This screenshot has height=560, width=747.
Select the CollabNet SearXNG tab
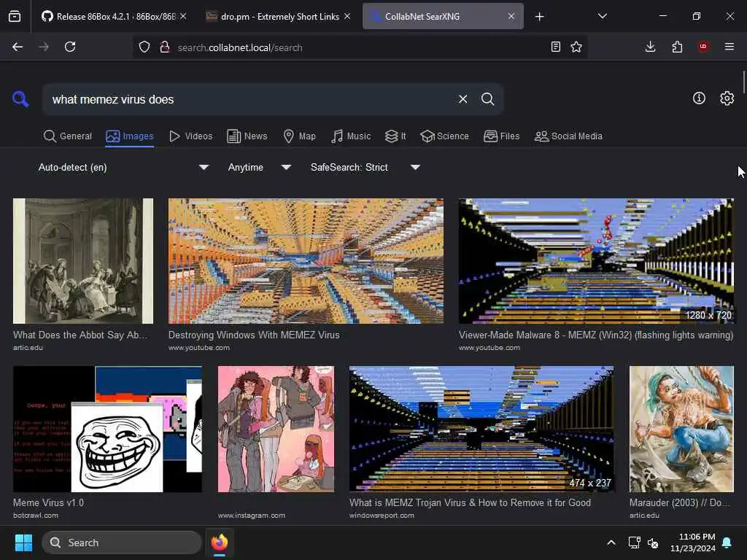[443, 16]
